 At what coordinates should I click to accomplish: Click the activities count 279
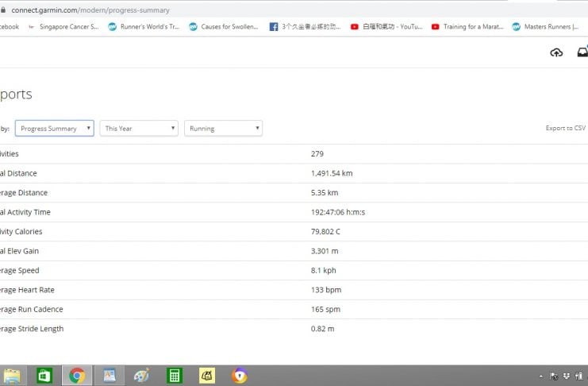(x=317, y=154)
